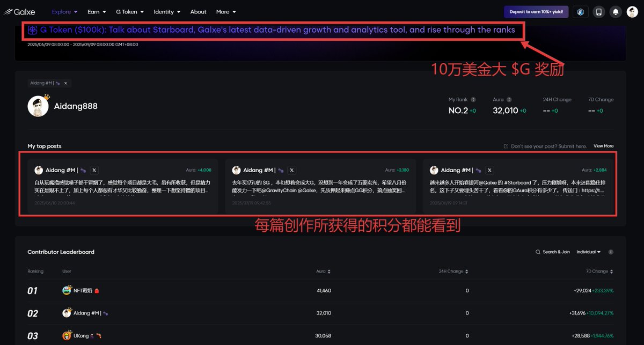
Task: Open the Individual filter dropdown
Action: pyautogui.click(x=588, y=252)
